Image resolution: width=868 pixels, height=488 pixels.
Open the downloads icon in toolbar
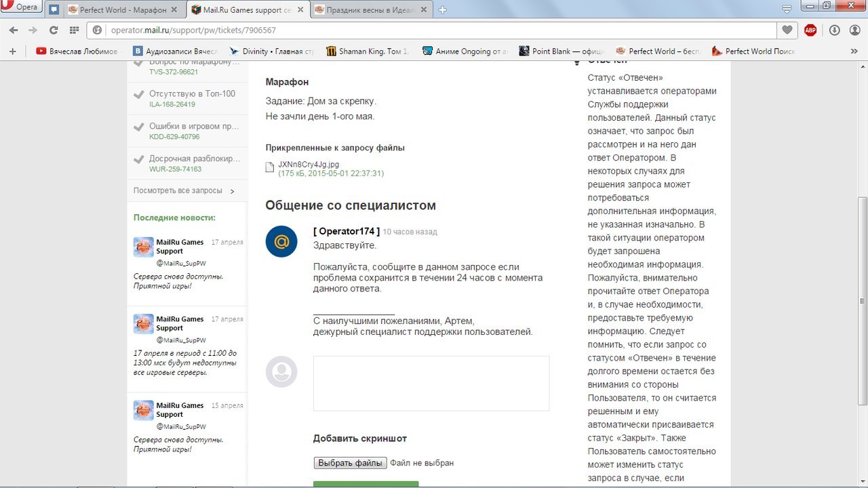click(835, 30)
